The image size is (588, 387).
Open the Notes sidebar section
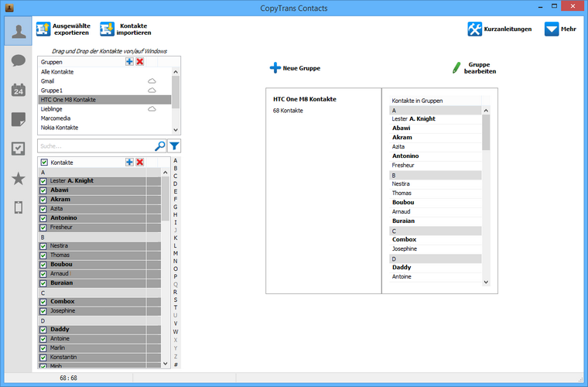[x=19, y=120]
